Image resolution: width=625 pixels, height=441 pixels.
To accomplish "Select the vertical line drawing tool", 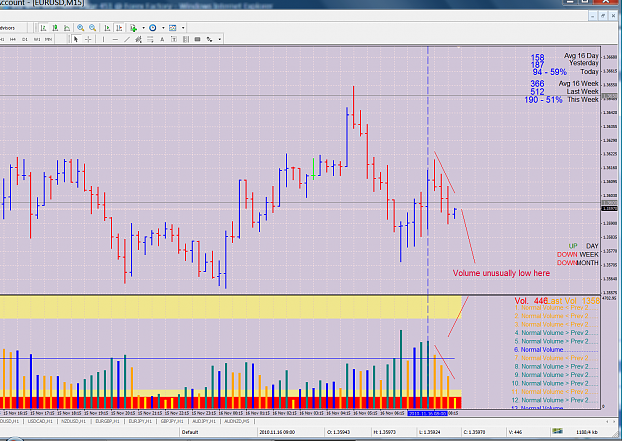I will click(103, 39).
